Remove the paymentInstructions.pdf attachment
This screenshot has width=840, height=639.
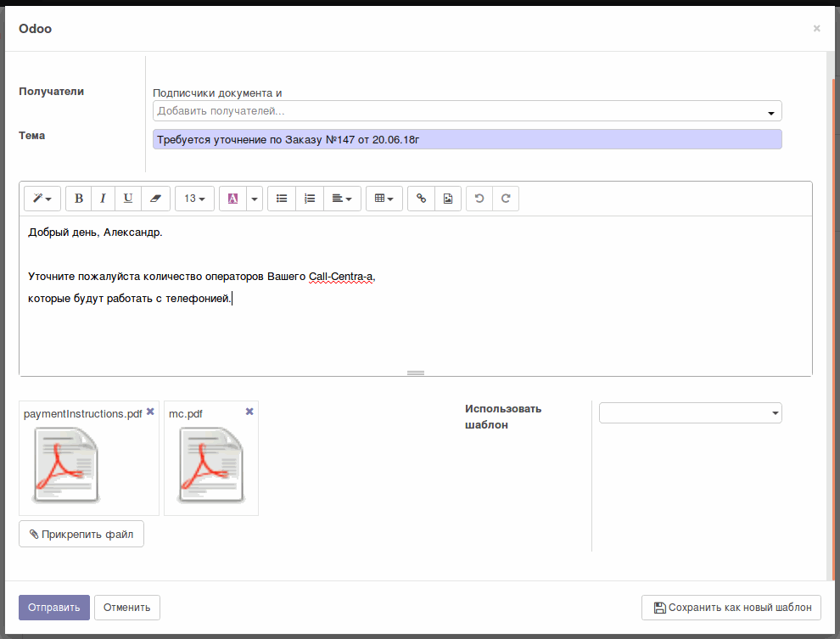150,411
